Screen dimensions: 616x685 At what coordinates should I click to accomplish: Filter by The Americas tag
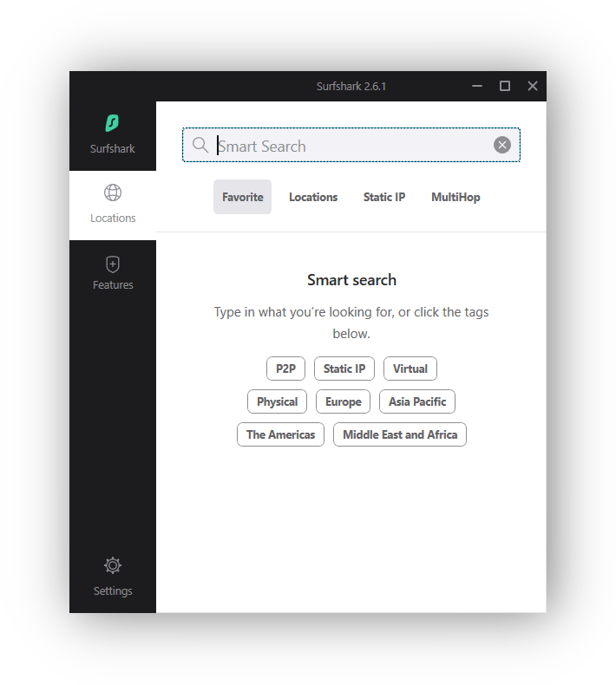[x=281, y=434]
